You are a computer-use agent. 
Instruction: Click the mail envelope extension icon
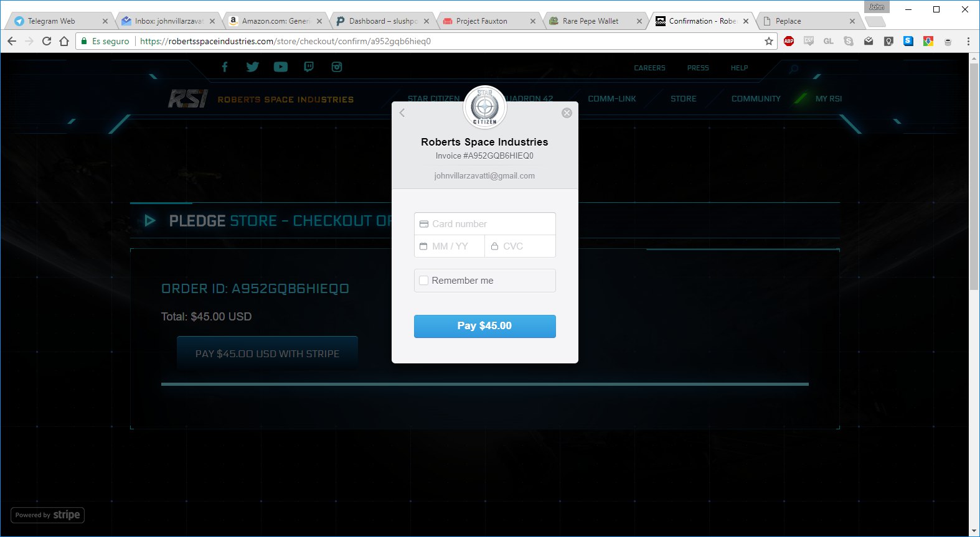click(869, 41)
